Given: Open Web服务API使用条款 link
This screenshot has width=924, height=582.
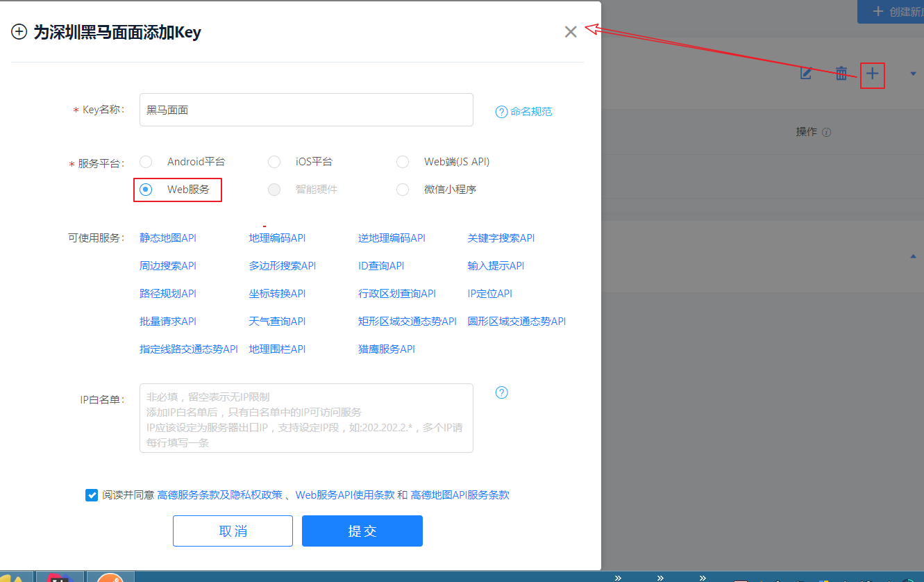Looking at the screenshot, I should pos(344,495).
